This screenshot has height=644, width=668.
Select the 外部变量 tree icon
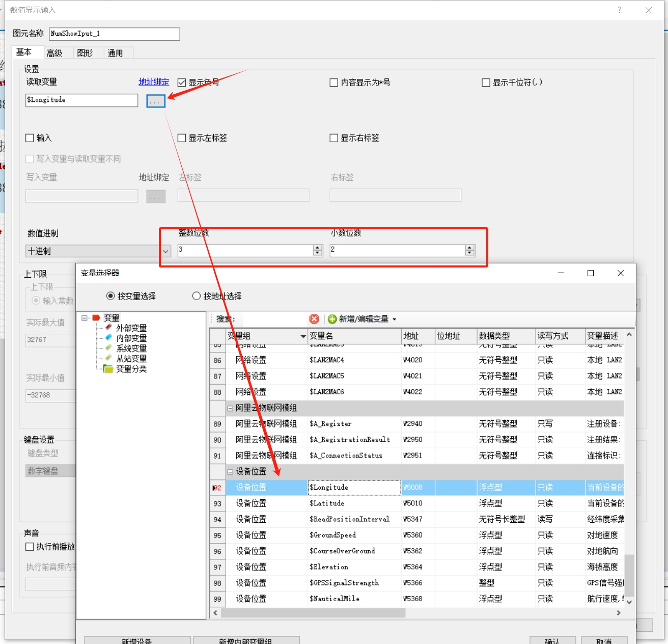pos(108,328)
